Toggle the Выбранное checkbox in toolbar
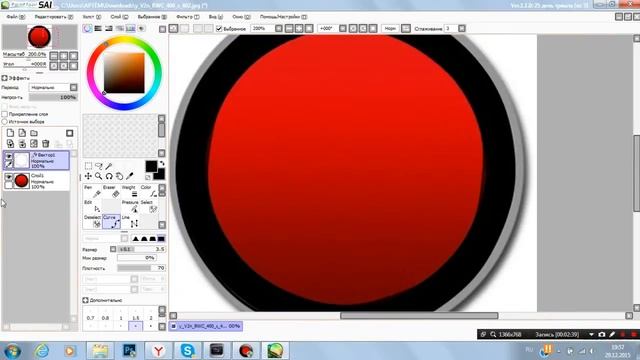The height and width of the screenshot is (360, 640). [219, 29]
